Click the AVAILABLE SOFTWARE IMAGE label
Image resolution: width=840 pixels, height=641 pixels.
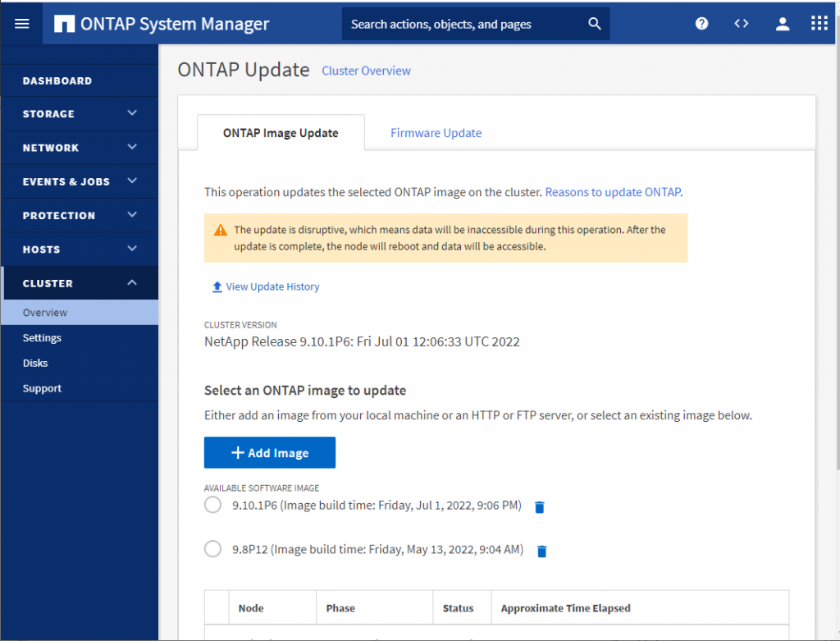point(262,488)
